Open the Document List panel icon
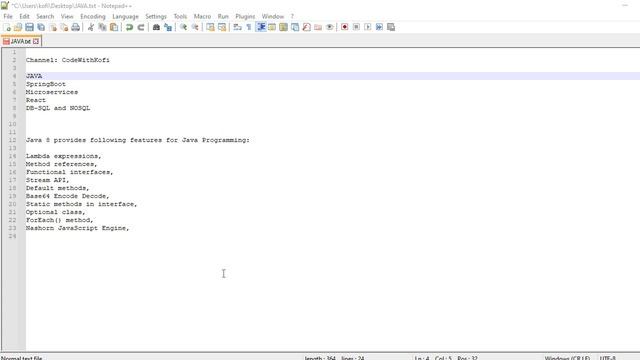Image resolution: width=640 pixels, height=360 pixels. point(295,27)
